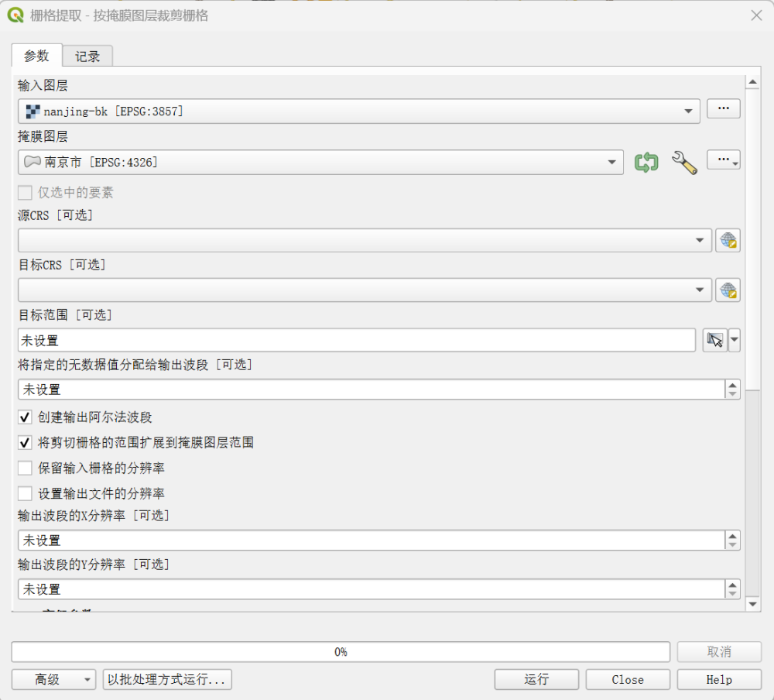The image size is (774, 700).
Task: Browse for input layer with ellipsis button
Action: pyautogui.click(x=724, y=109)
